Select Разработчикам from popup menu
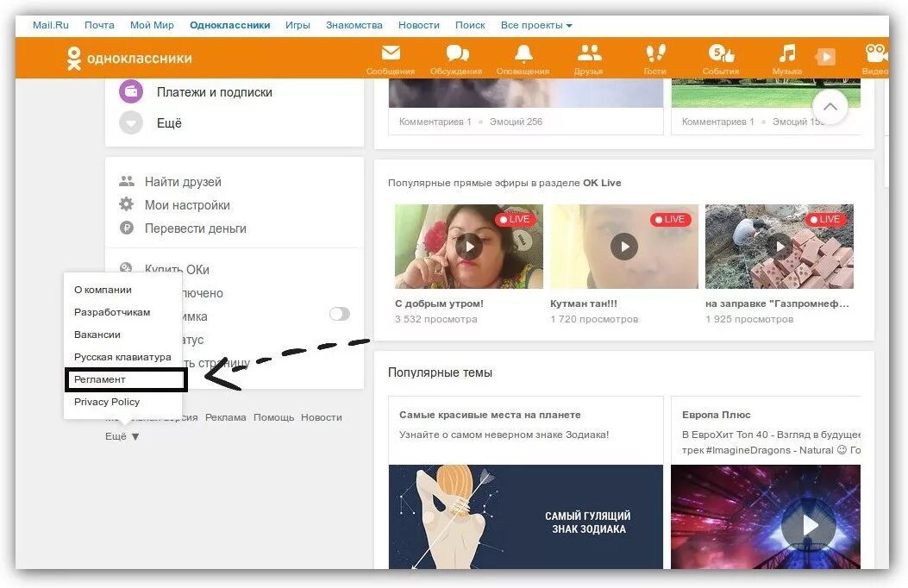 coord(112,312)
